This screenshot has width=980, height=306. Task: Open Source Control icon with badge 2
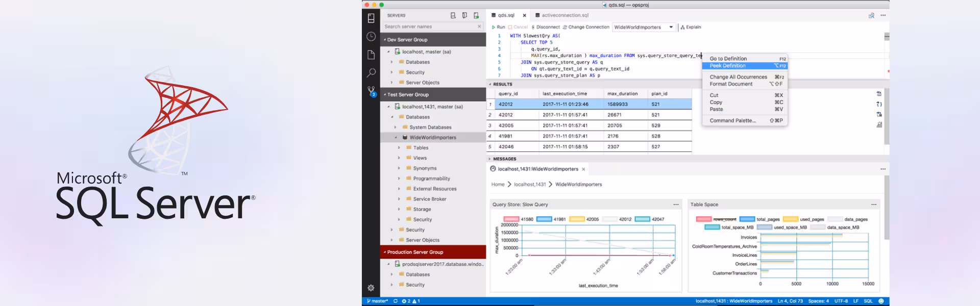coord(372,91)
